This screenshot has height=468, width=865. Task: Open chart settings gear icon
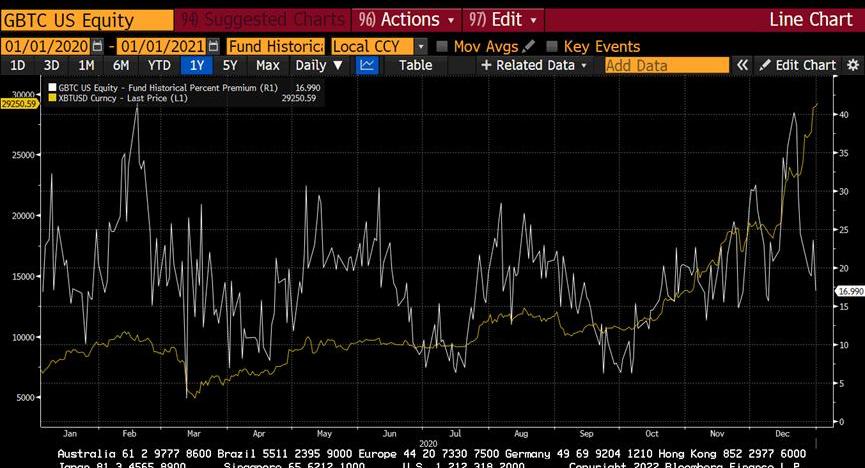851,65
